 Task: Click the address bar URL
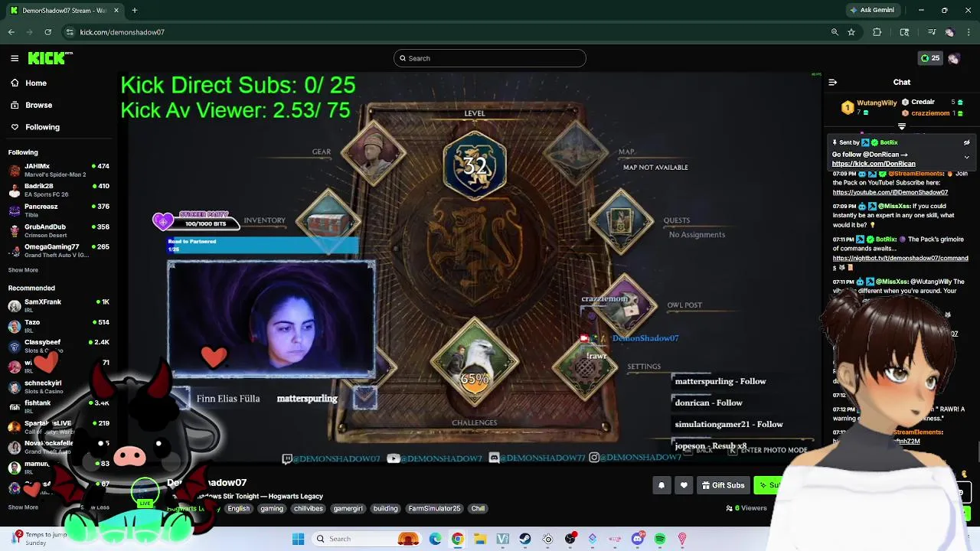pos(122,32)
